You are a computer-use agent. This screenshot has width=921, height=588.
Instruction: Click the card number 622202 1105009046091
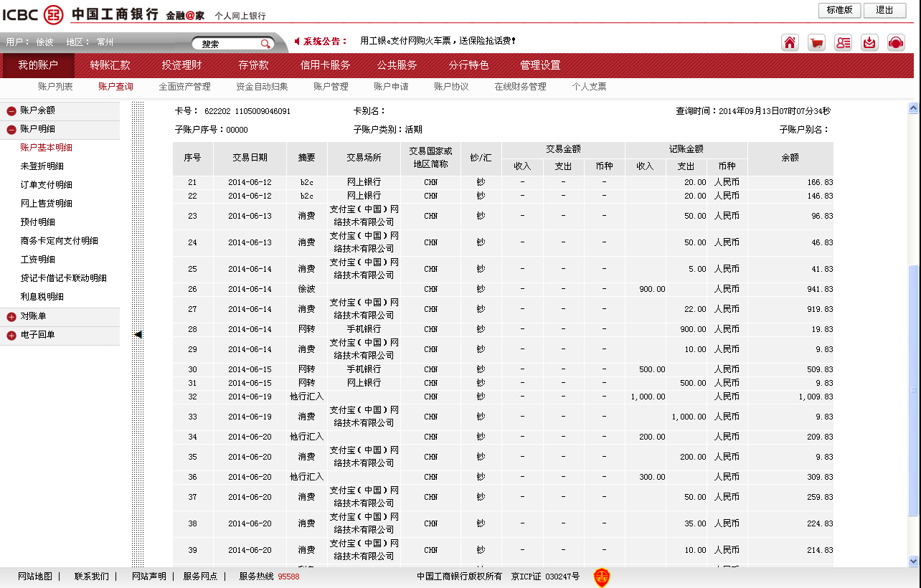[247, 111]
